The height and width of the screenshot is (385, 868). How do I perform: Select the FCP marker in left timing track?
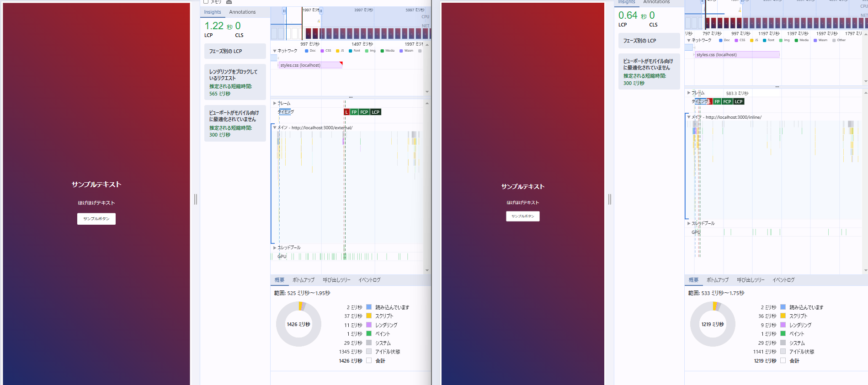click(x=364, y=112)
